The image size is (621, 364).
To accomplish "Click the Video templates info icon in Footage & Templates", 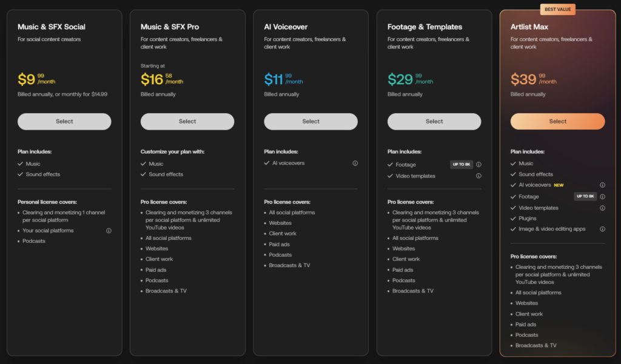I will pos(478,176).
